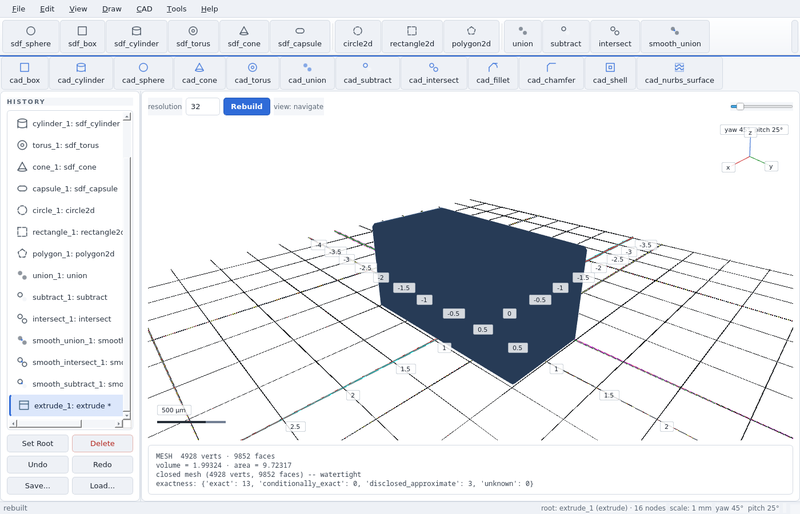Select the cad_chamfer tool
The width and height of the screenshot is (800, 514).
551,74
